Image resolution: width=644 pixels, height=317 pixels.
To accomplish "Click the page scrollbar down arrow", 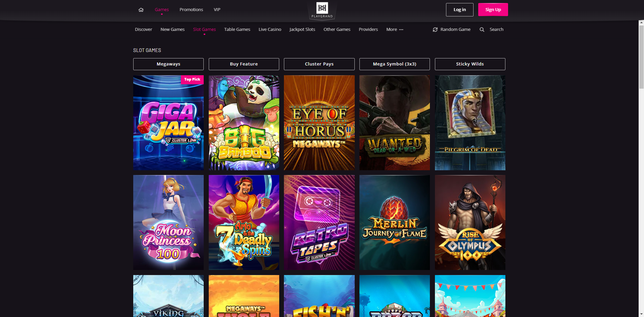I will coord(641,314).
